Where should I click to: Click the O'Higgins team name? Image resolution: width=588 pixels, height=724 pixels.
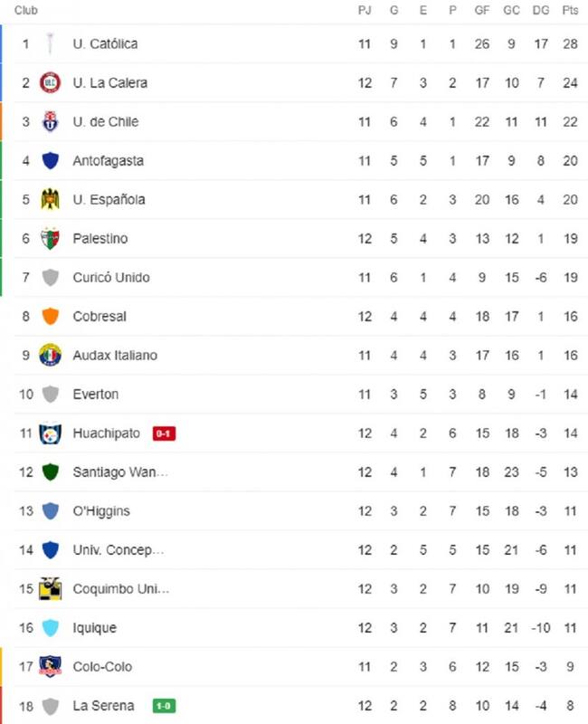(x=101, y=511)
